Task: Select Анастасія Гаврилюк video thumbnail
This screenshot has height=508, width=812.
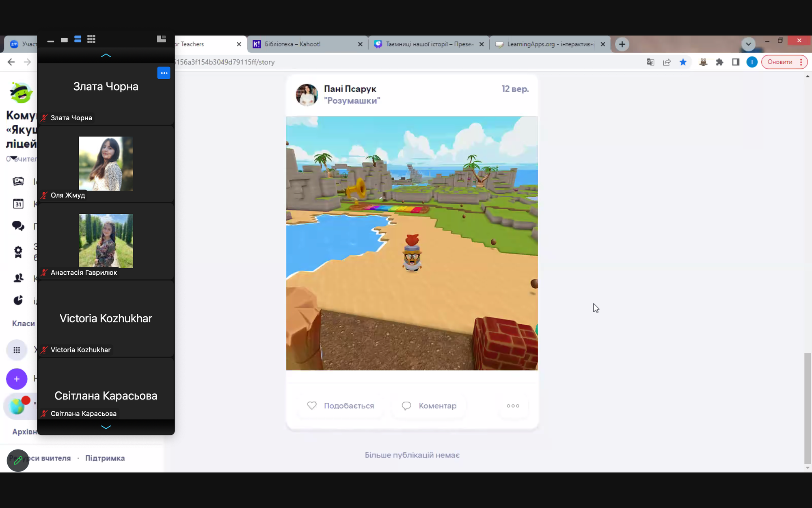Action: pyautogui.click(x=106, y=241)
